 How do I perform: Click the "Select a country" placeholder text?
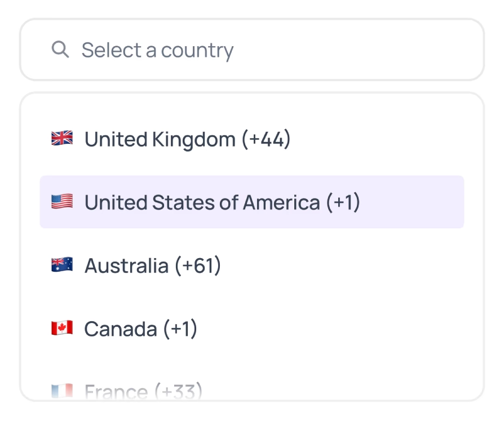157,50
